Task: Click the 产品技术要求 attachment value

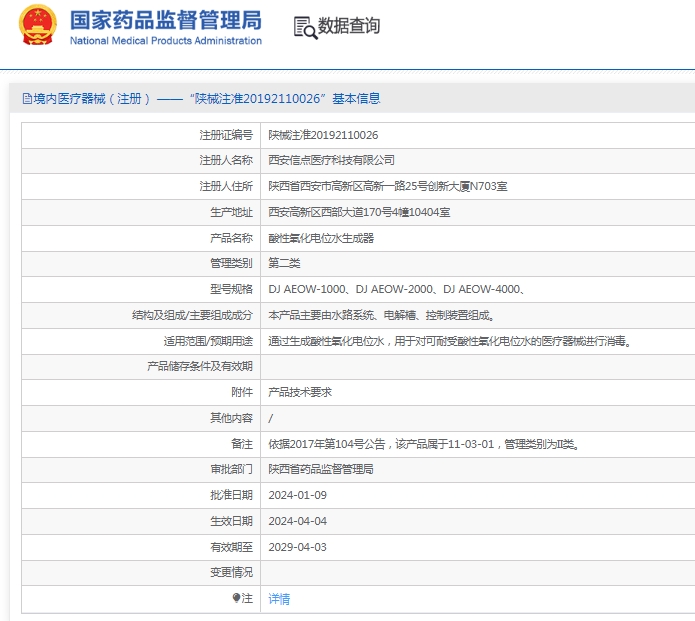Action: coord(300,392)
